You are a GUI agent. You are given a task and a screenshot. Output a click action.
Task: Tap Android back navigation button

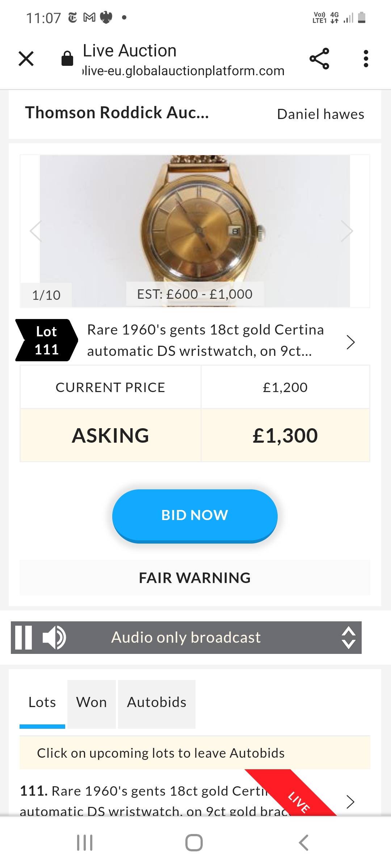click(x=303, y=843)
